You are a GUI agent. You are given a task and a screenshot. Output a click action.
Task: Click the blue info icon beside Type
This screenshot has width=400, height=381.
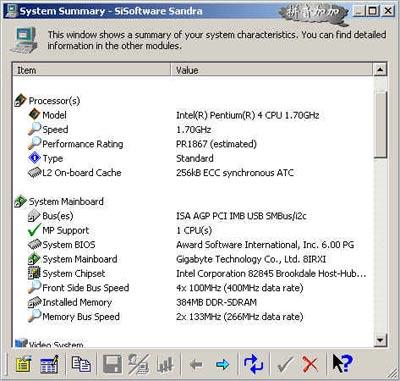[34, 158]
